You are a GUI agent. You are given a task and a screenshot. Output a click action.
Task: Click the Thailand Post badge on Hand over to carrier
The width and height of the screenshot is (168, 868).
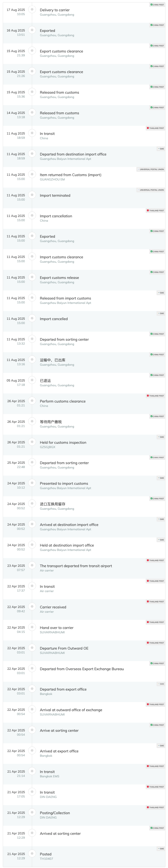(x=155, y=622)
